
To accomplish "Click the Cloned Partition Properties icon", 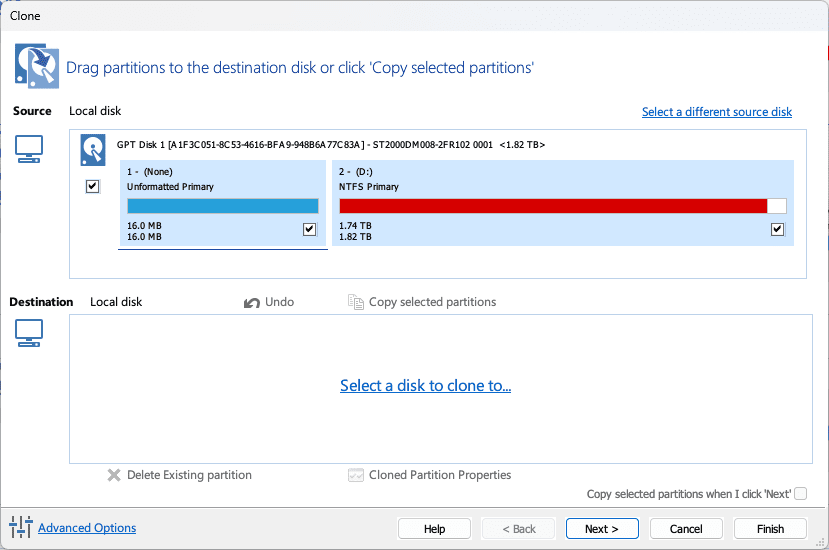I will click(x=356, y=475).
